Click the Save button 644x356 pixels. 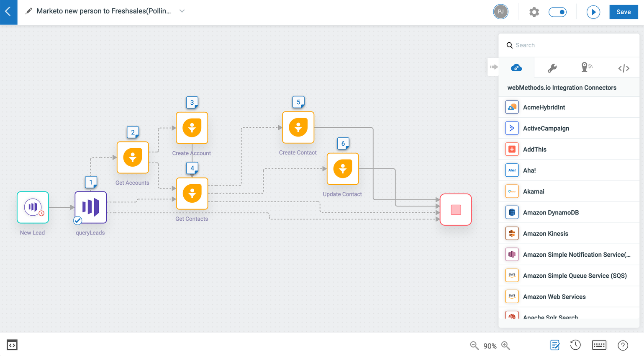(x=623, y=12)
